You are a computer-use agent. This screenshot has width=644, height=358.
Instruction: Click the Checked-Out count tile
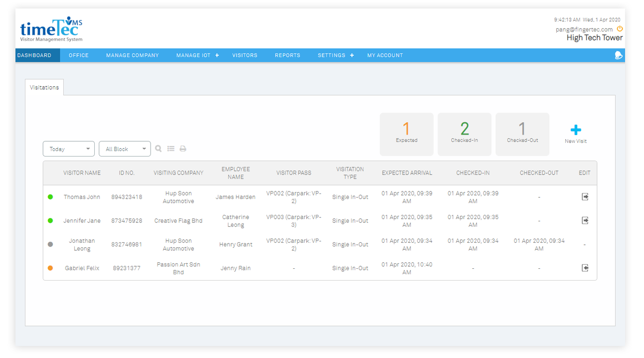pyautogui.click(x=522, y=134)
